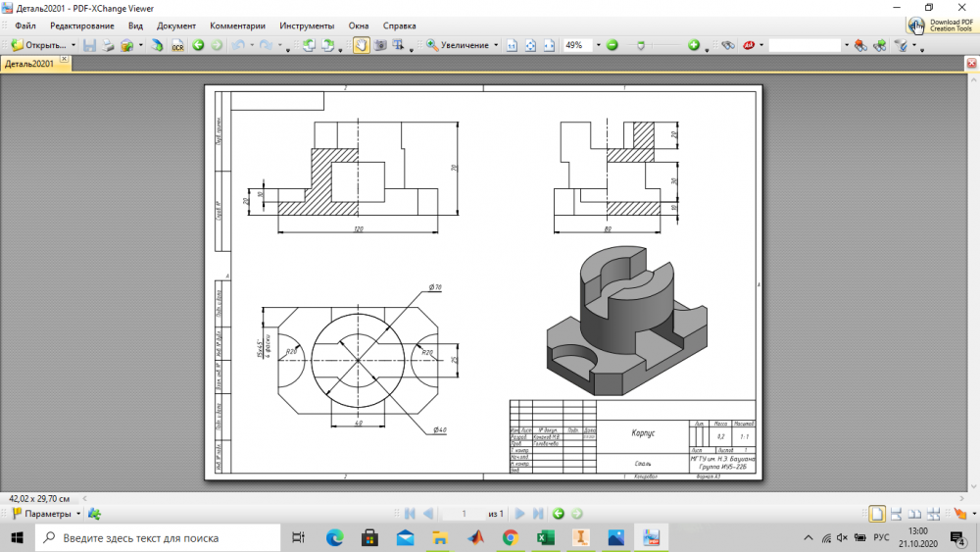Toggle Fit Width view mode
Image resolution: width=980 pixels, height=552 pixels.
(548, 45)
